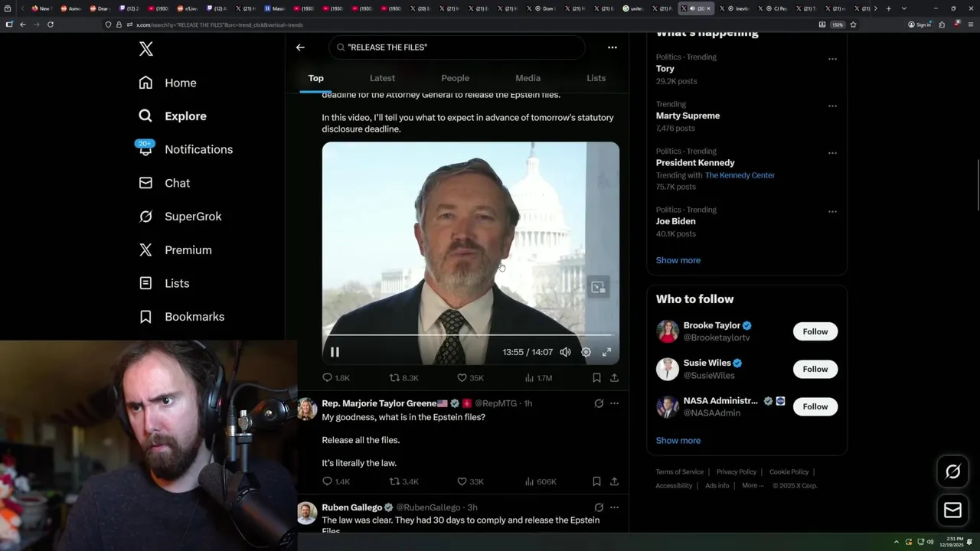Viewport: 980px width, 551px height.
Task: Switch to the Lists search tab
Action: (596, 78)
